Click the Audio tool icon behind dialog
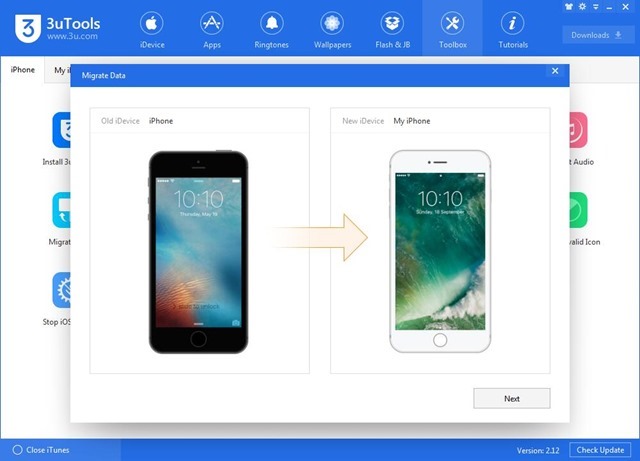640x461 pixels. point(578,130)
